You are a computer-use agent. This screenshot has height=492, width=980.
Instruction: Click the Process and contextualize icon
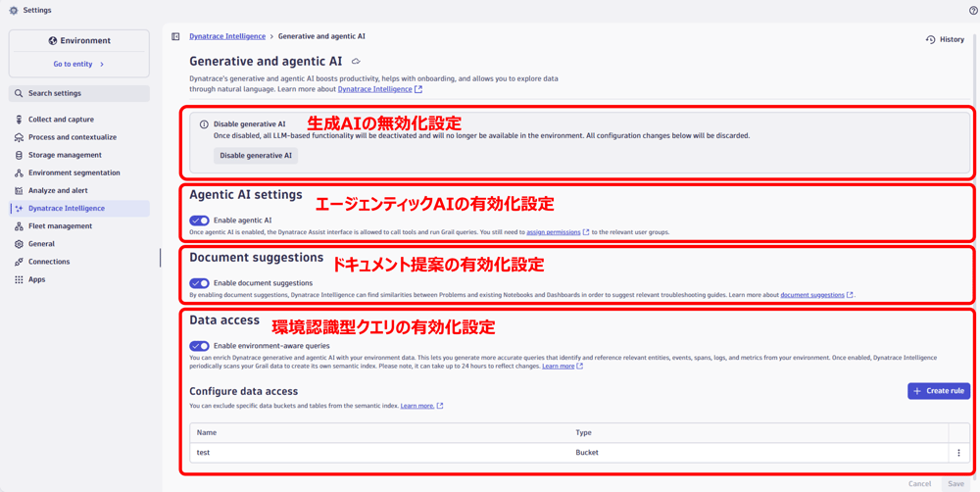point(19,137)
